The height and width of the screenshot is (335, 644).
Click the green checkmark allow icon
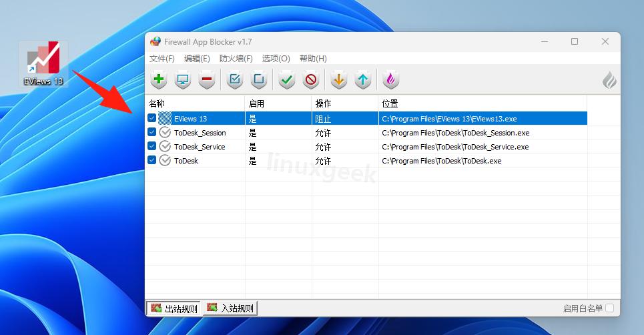tap(287, 79)
